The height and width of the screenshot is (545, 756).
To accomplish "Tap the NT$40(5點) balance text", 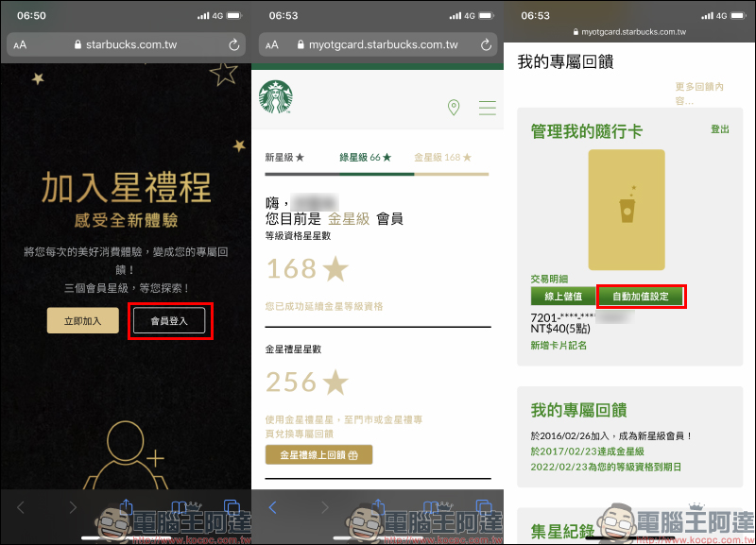I will click(560, 329).
